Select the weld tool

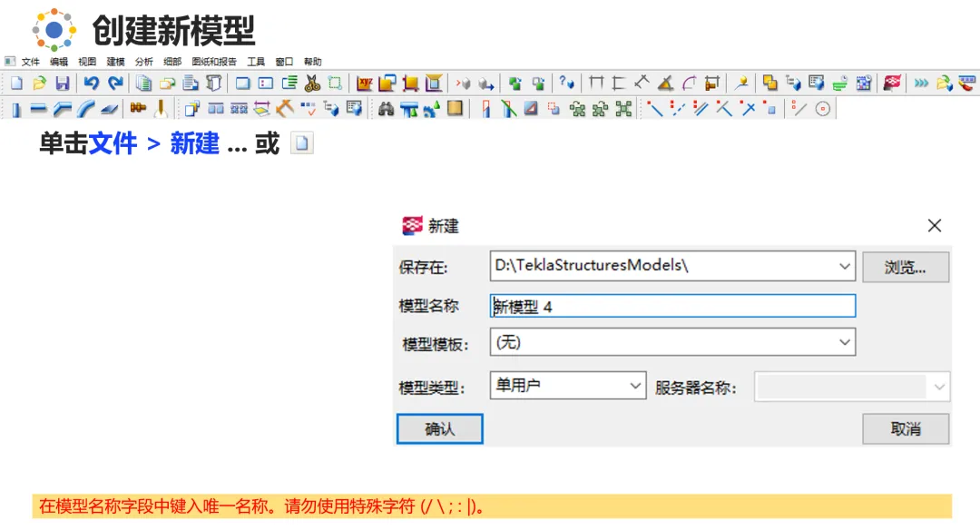pyautogui.click(x=162, y=109)
